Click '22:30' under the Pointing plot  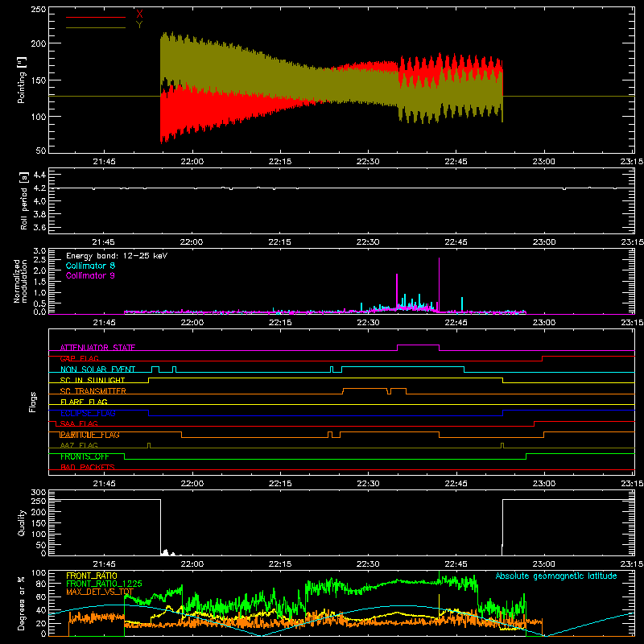coord(368,162)
